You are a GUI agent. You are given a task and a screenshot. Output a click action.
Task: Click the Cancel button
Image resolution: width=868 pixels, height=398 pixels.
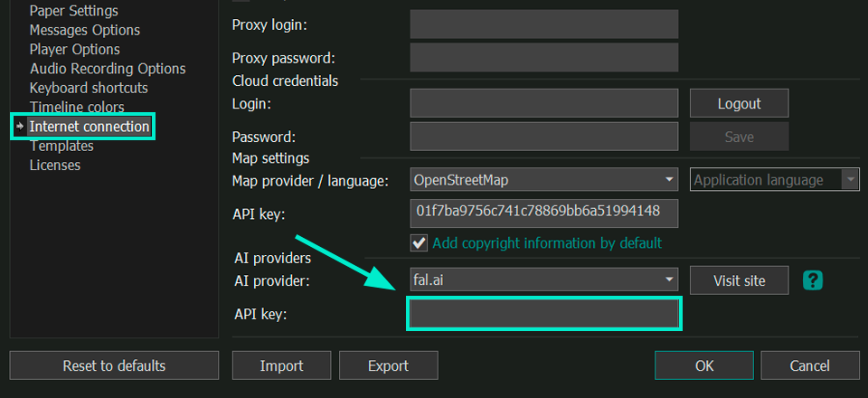[810, 366]
